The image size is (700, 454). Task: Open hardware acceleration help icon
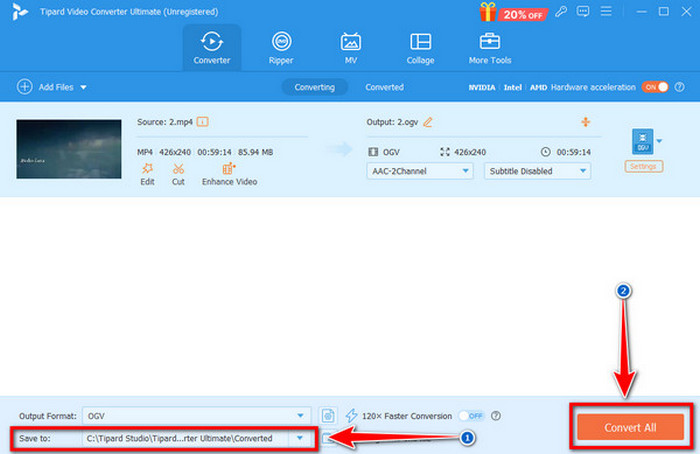(x=679, y=87)
